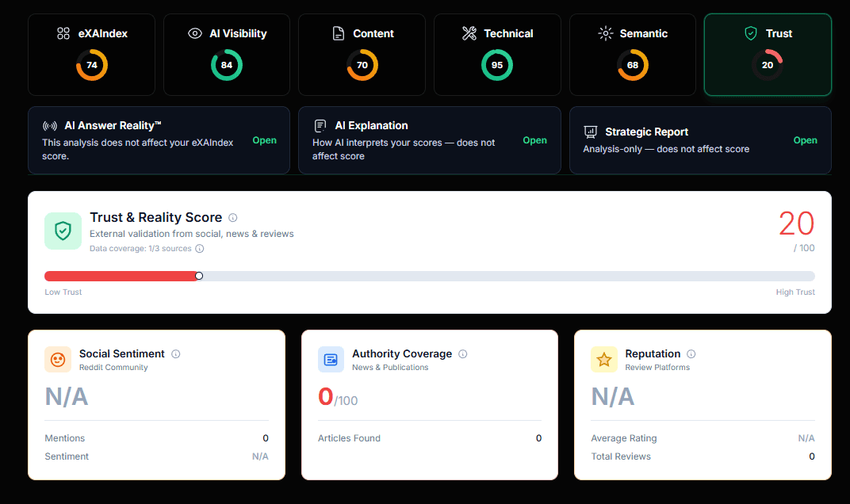Click the Social Sentiment face icon

[58, 360]
